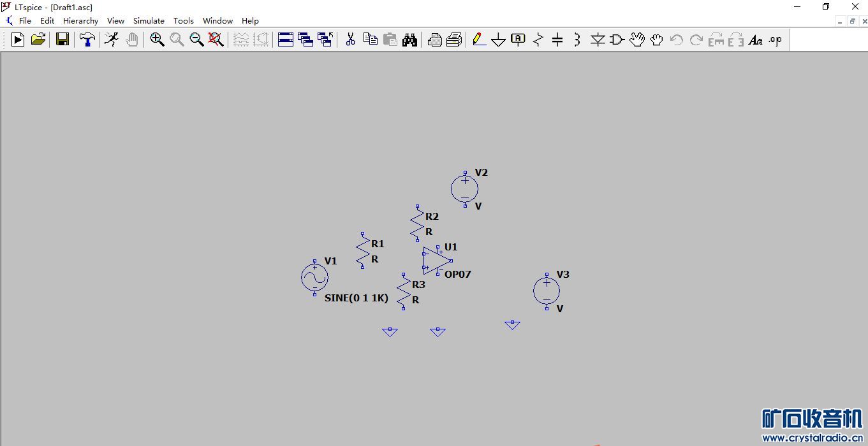Open the Simulate menu
The width and height of the screenshot is (868, 446).
[x=149, y=20]
